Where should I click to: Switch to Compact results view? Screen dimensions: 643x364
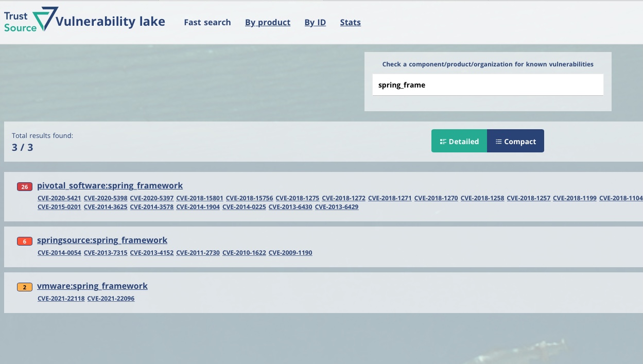515,141
